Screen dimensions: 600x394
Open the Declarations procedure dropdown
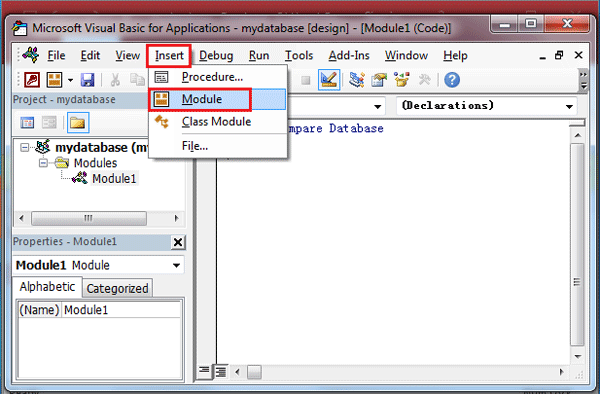[569, 106]
